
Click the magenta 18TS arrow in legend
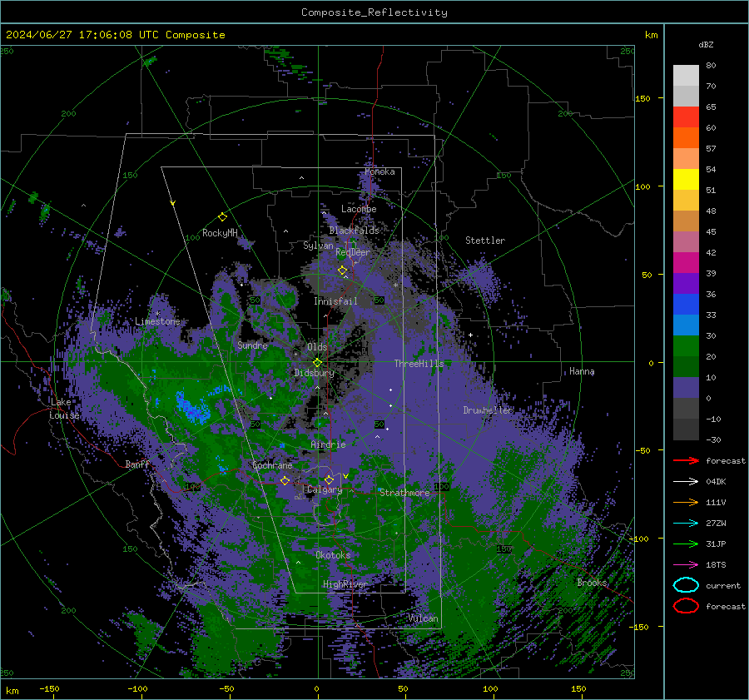tap(686, 565)
